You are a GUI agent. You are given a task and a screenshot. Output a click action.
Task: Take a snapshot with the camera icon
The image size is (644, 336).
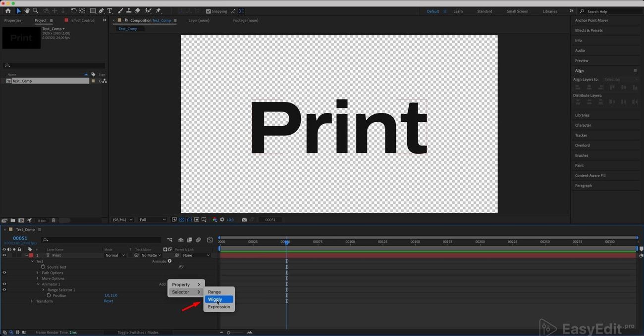(x=244, y=220)
